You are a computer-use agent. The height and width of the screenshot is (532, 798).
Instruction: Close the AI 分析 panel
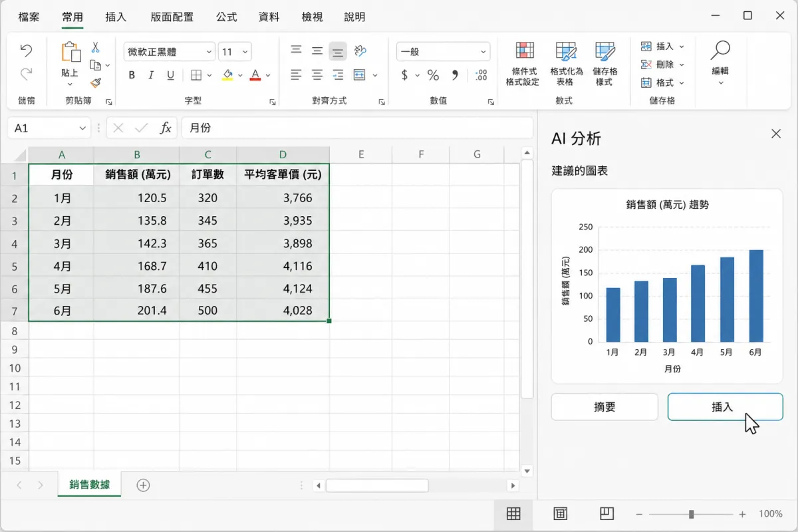click(776, 134)
